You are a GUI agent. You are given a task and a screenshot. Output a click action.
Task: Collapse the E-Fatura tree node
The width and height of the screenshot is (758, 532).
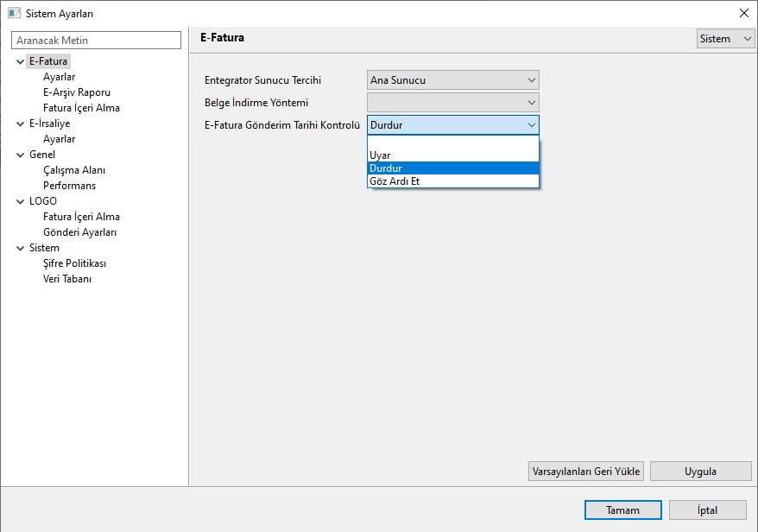[x=20, y=61]
